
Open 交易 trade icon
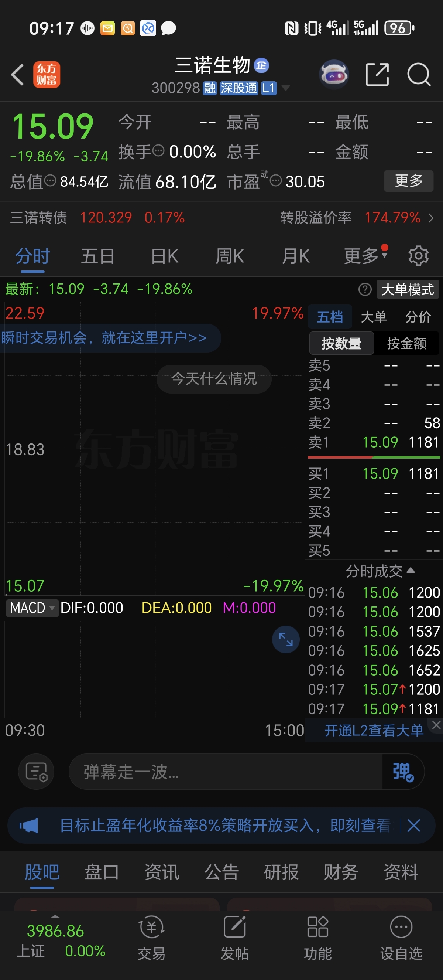(x=152, y=938)
